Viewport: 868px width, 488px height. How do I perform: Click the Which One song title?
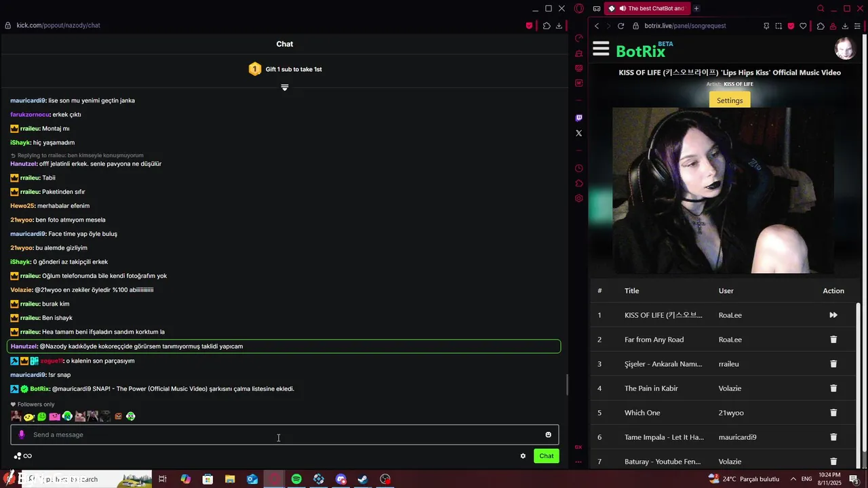point(642,413)
